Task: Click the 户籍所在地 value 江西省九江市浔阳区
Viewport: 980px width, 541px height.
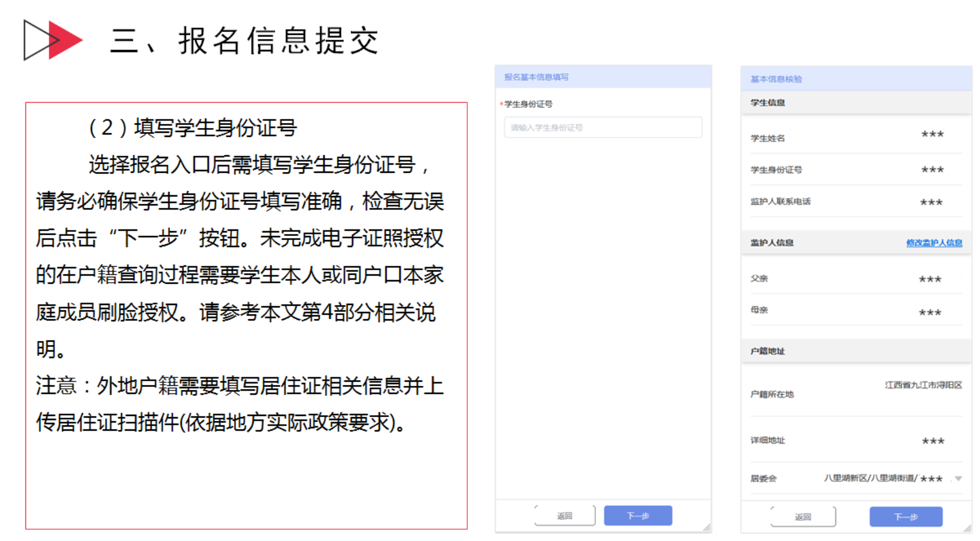Action: pos(923,385)
